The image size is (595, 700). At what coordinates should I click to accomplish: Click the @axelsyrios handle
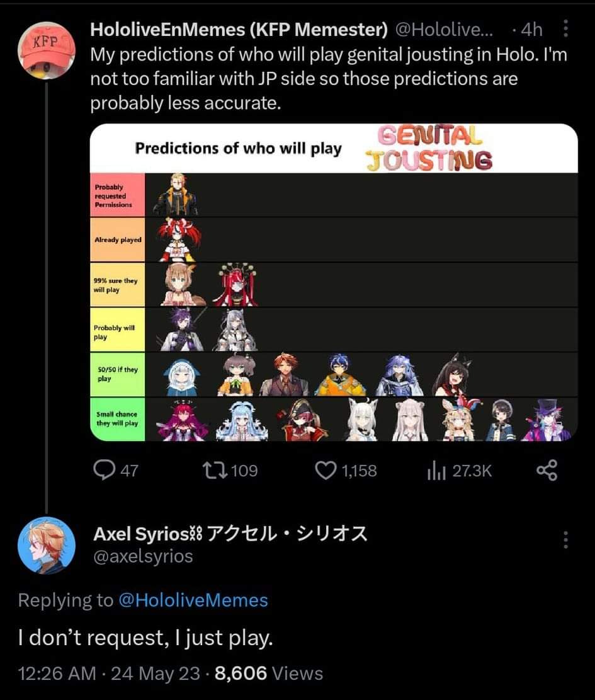click(x=143, y=557)
